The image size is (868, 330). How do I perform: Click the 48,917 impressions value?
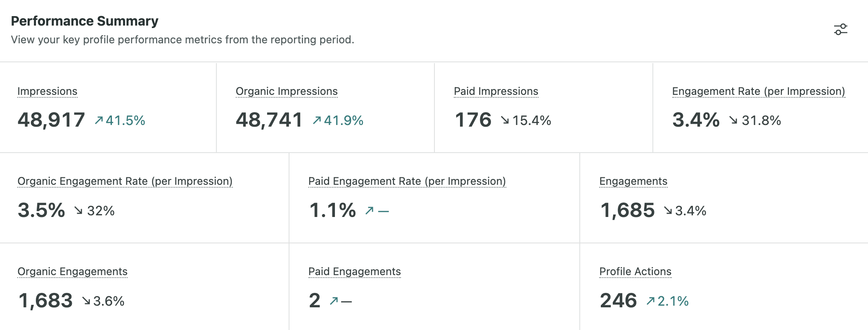[x=51, y=120]
